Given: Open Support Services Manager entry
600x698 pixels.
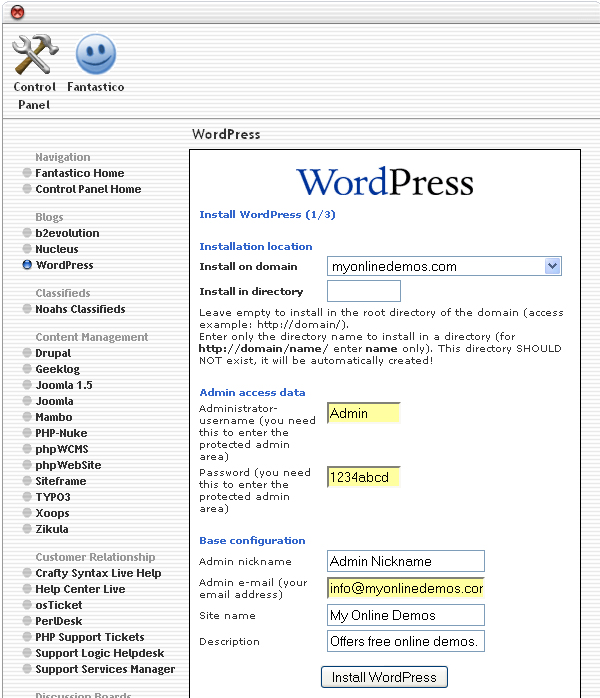Looking at the screenshot, I should pos(105,669).
